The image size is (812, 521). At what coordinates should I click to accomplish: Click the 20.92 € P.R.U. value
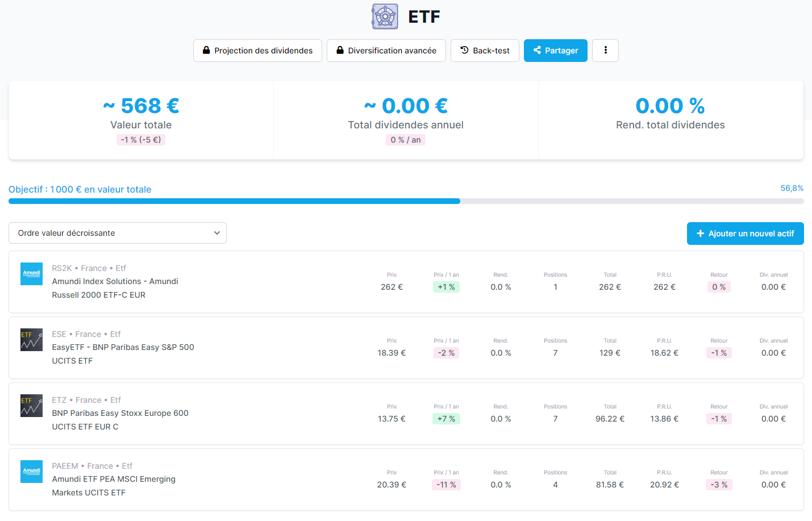pos(664,485)
